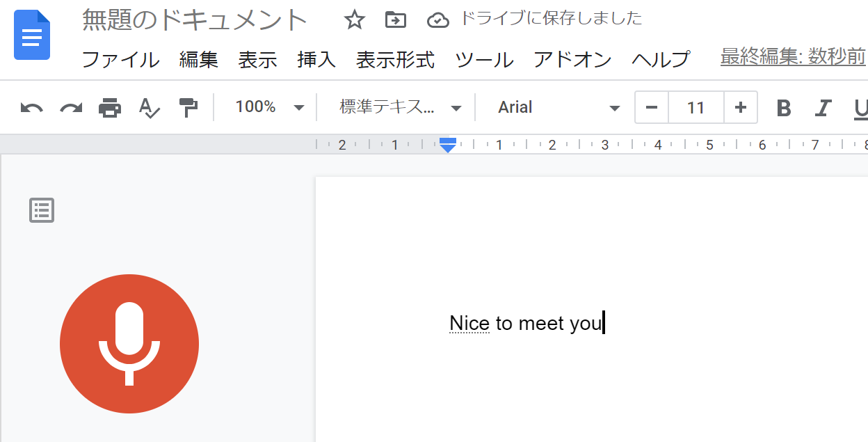This screenshot has height=442, width=868.
Task: Open the 100% zoom dropdown
Action: pyautogui.click(x=270, y=107)
